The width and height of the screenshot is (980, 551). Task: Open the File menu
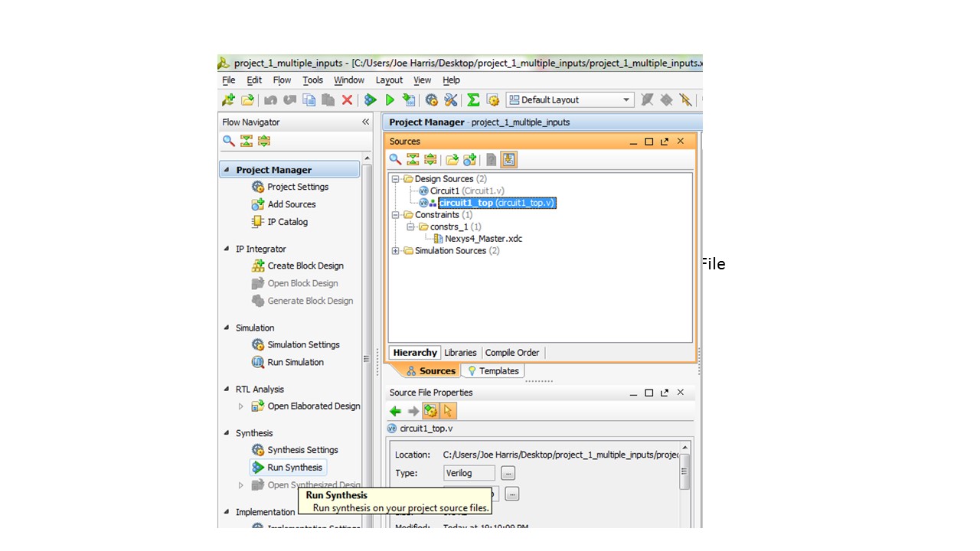(x=229, y=80)
